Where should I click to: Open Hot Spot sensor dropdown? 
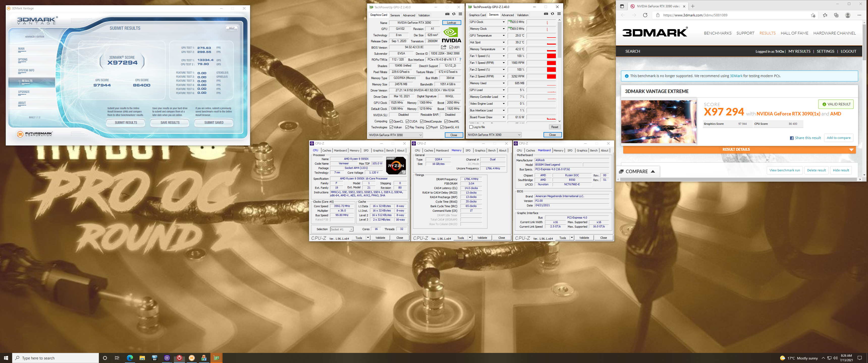click(503, 42)
